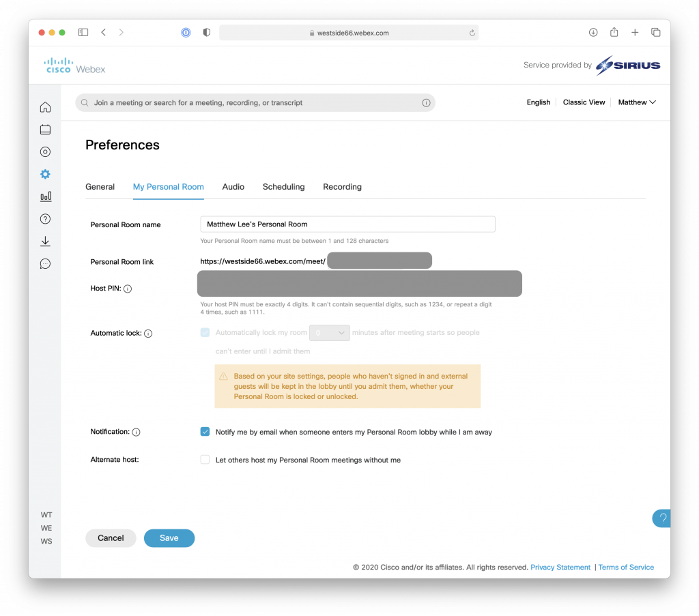Screen dimensions: 699x616
Task: Click the Save button
Action: (x=169, y=538)
